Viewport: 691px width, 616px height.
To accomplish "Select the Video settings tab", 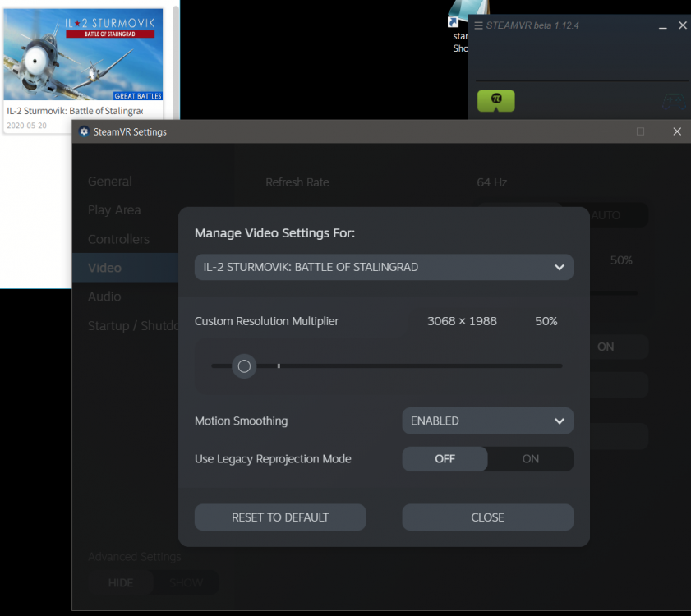I will [126, 268].
